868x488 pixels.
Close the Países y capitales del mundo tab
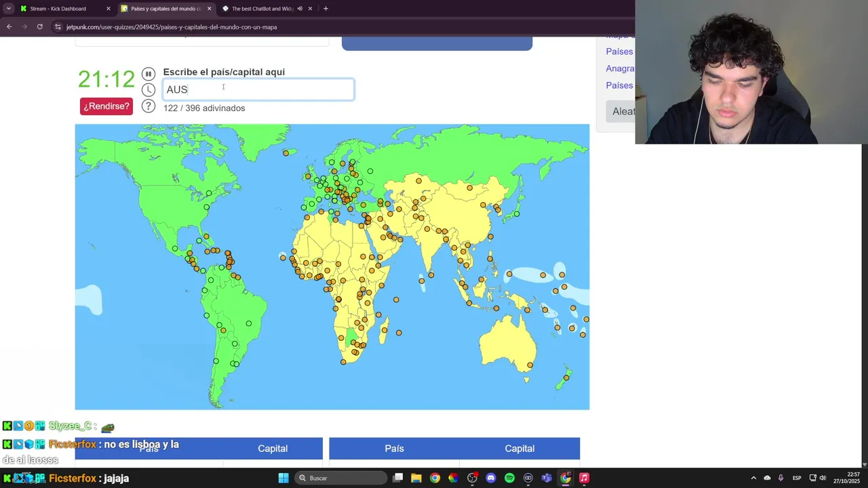click(209, 9)
